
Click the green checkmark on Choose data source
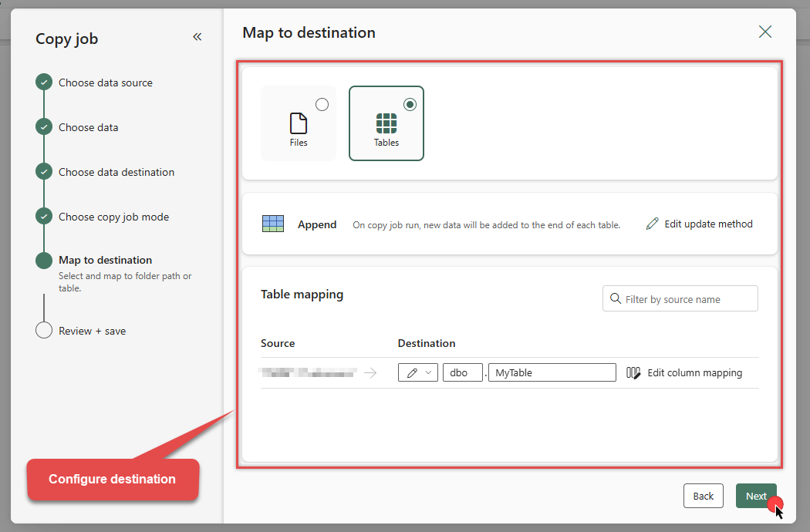point(44,82)
